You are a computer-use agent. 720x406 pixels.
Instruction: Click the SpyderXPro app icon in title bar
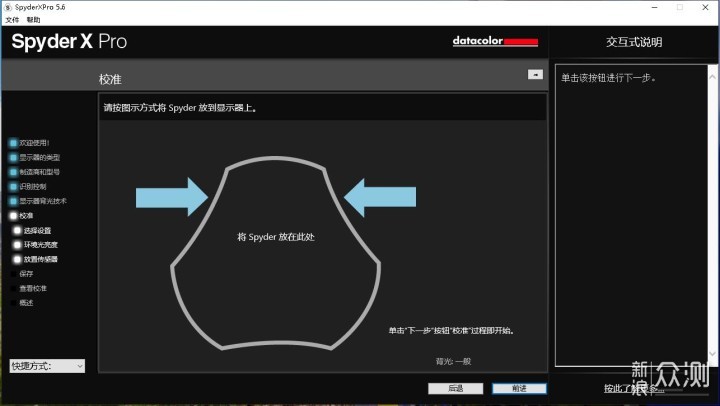(x=8, y=7)
